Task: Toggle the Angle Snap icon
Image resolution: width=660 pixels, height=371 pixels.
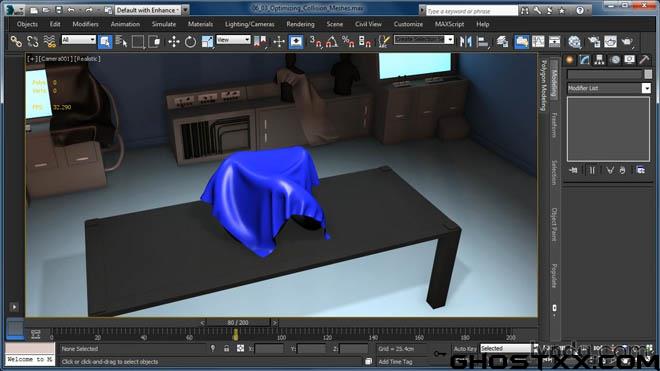Action: point(331,41)
